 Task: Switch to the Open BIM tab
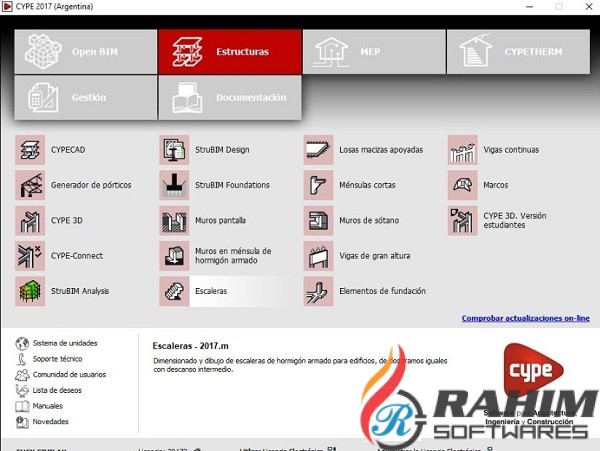(86, 52)
